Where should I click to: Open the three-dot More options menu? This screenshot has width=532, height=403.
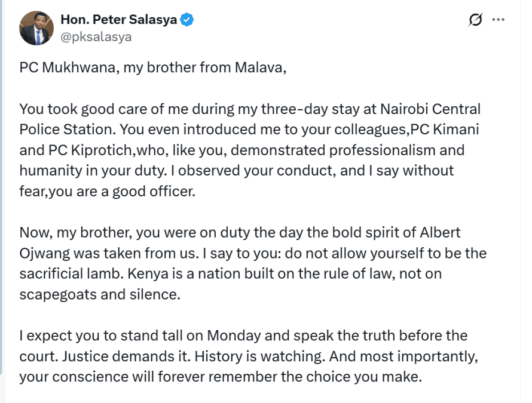498,20
